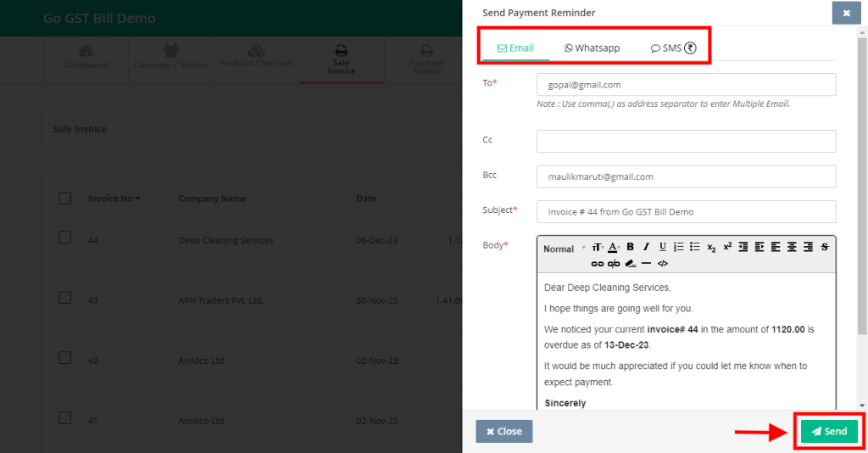Screen dimensions: 868x453
Task: Close the reminder panel with X
Action: point(847,13)
